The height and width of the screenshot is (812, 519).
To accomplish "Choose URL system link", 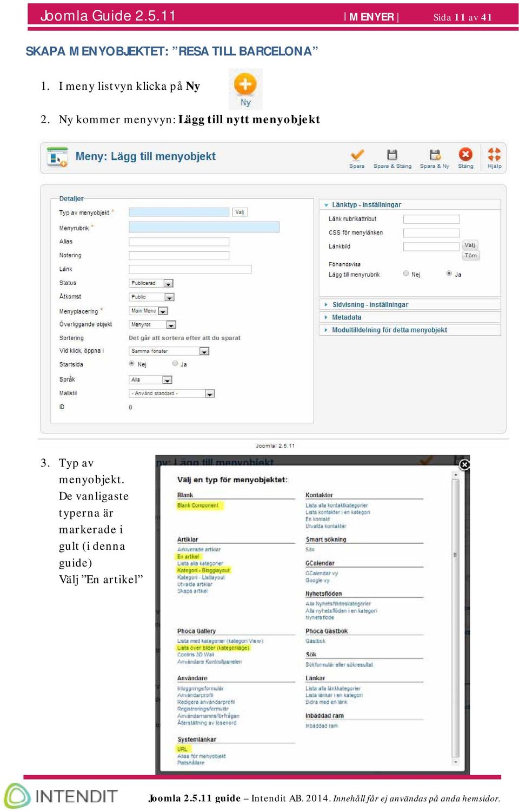I will pyautogui.click(x=182, y=749).
